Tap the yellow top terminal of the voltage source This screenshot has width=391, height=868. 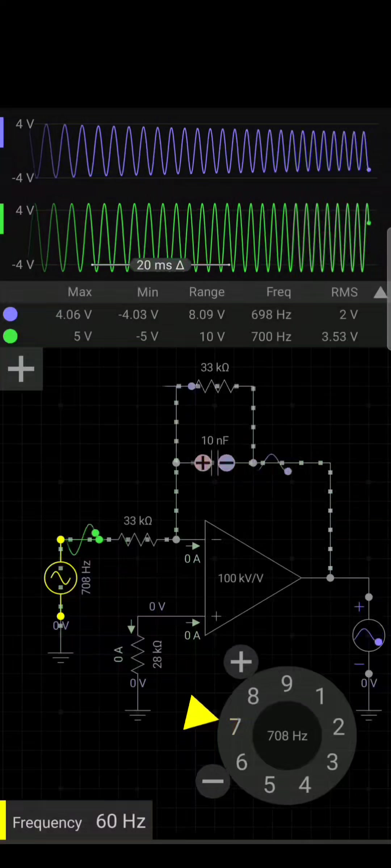pos(60,540)
